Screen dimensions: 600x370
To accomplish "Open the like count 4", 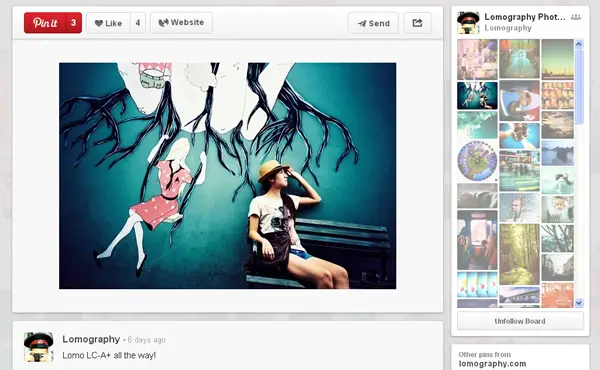I will 138,23.
